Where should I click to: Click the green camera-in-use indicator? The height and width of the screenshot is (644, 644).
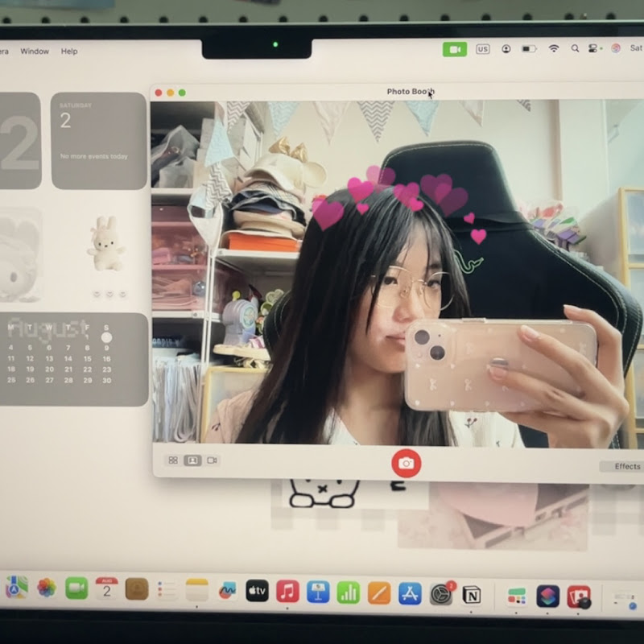(x=455, y=49)
